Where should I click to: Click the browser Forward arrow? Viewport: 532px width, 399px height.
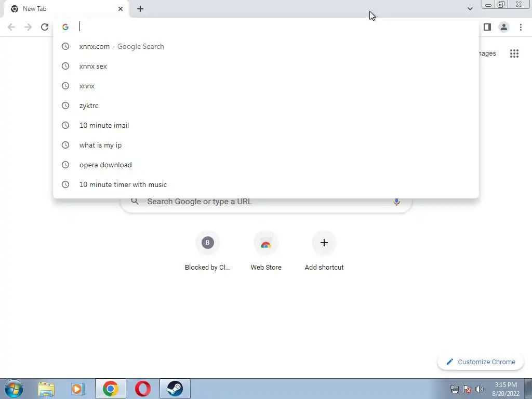(28, 27)
